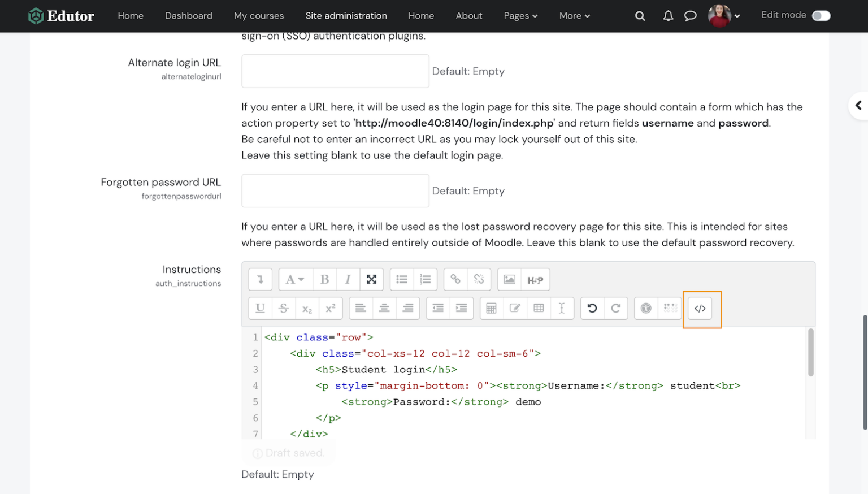Open the user profile dropdown
Image resolution: width=868 pixels, height=494 pixels.
coord(724,16)
